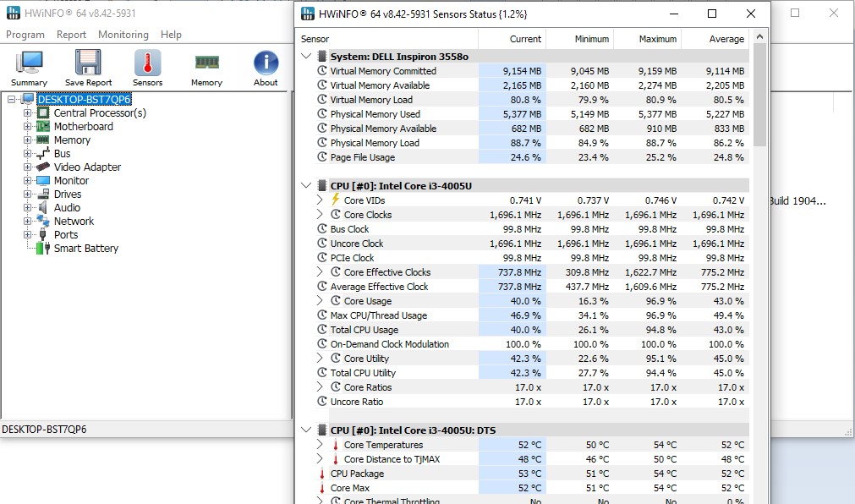The width and height of the screenshot is (855, 504).
Task: Collapse the System: DELL Inspiron sensor group
Action: click(x=306, y=56)
